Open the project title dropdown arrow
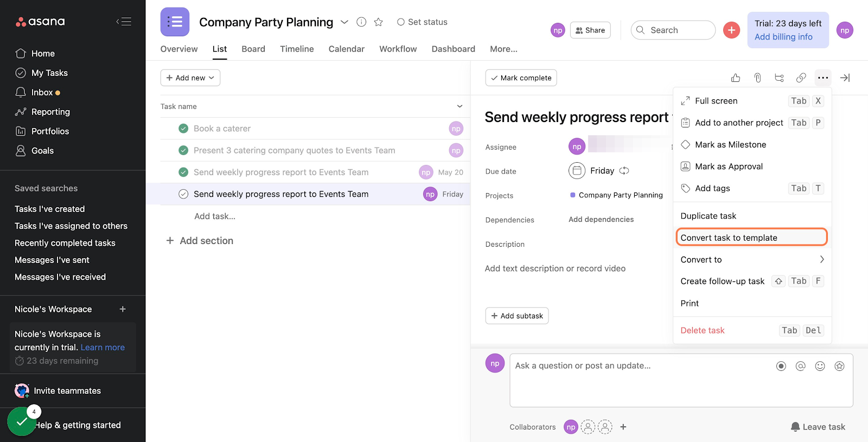 (344, 22)
